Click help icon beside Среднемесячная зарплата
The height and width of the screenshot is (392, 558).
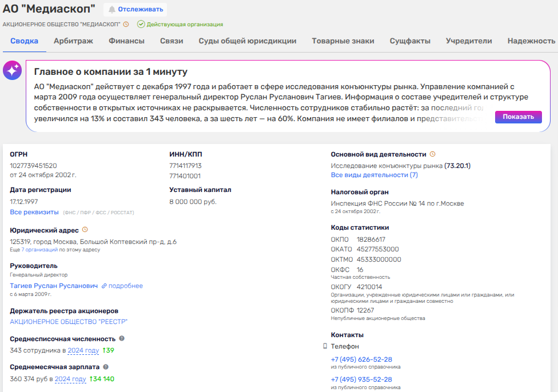[106, 367]
